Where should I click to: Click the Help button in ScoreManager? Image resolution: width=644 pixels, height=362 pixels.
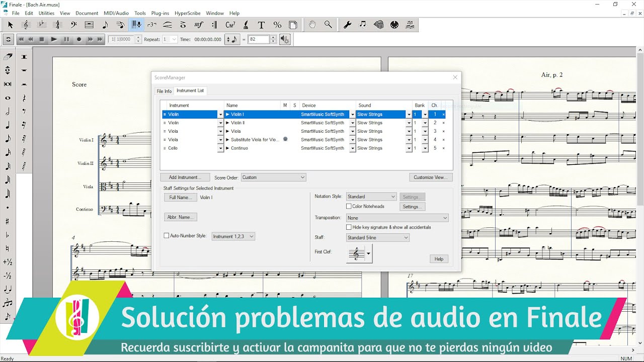click(x=439, y=259)
